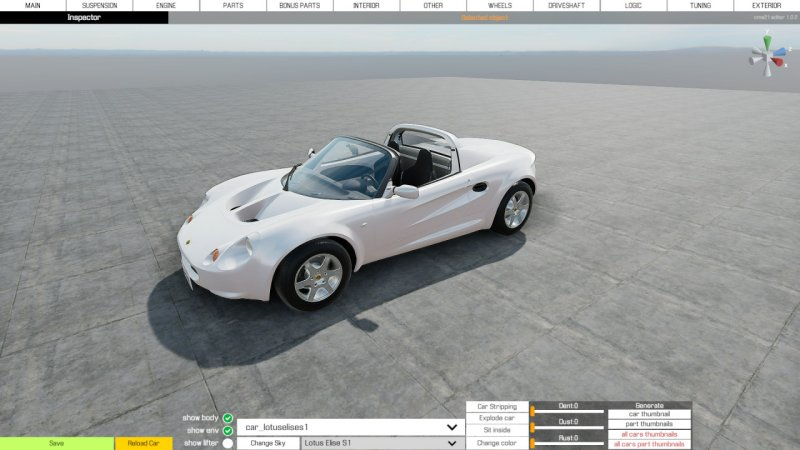The image size is (800, 450).
Task: Click the orientation axis gizmo
Action: point(767,54)
